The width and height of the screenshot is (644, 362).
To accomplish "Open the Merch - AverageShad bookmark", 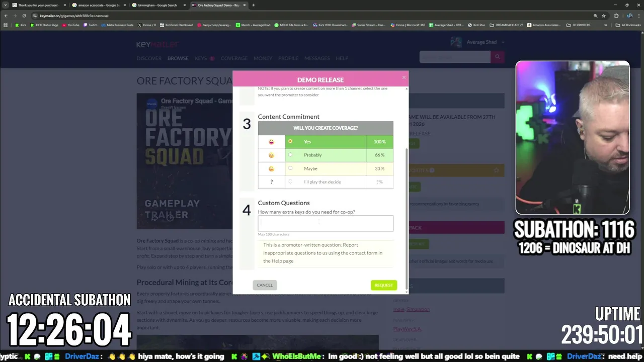I will coord(254,25).
